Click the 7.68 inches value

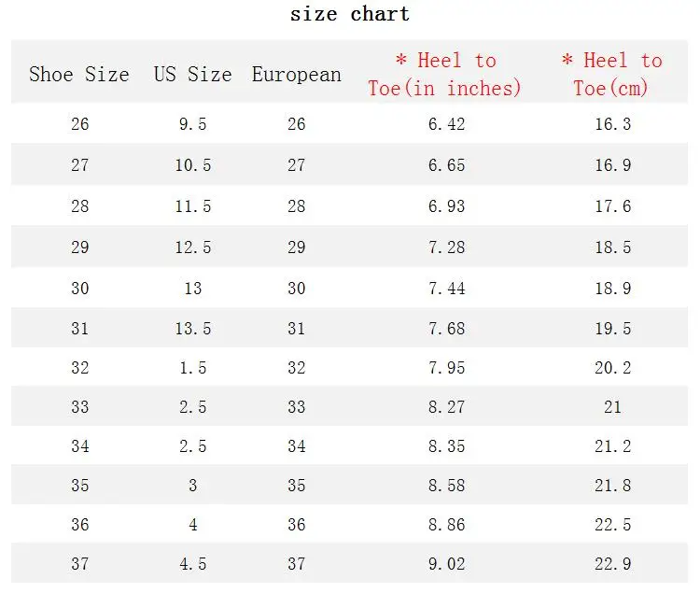tap(446, 329)
